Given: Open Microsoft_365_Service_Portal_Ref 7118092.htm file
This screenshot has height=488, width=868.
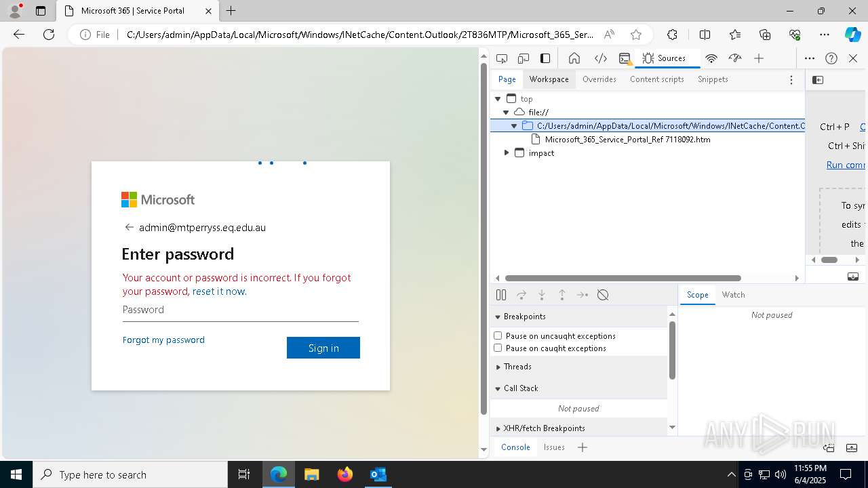Looking at the screenshot, I should [627, 140].
